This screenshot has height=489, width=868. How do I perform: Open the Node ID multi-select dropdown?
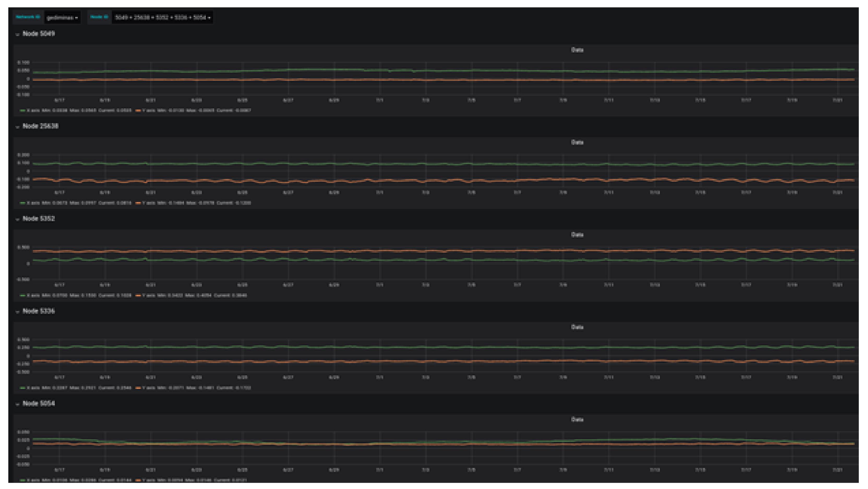click(x=163, y=17)
